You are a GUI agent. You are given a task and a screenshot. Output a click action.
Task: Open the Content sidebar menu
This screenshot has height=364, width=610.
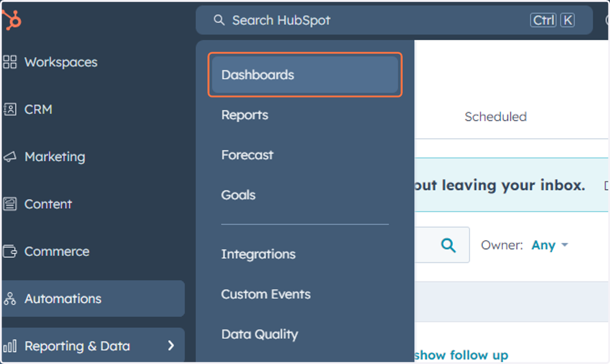(48, 204)
